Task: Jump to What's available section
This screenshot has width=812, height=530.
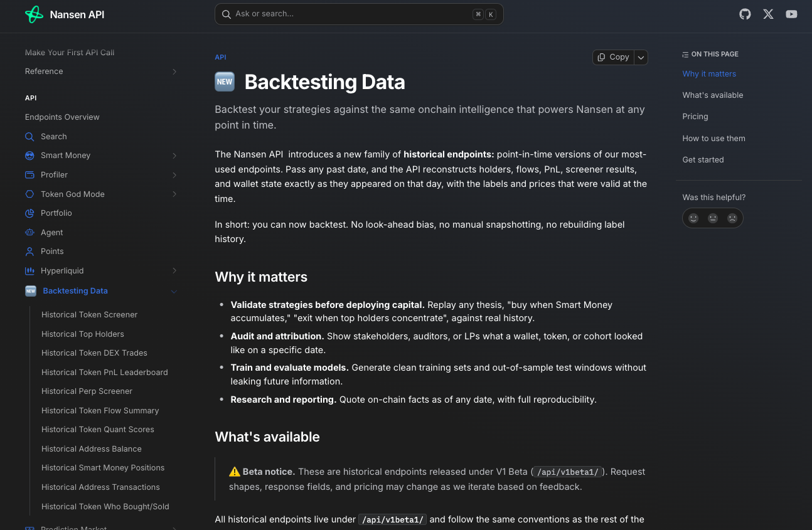Action: 713,95
